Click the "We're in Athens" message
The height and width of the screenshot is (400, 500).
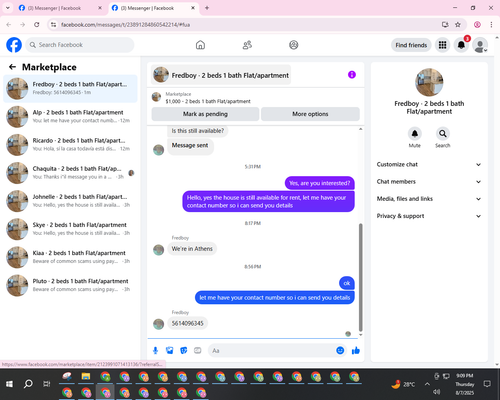pyautogui.click(x=192, y=249)
